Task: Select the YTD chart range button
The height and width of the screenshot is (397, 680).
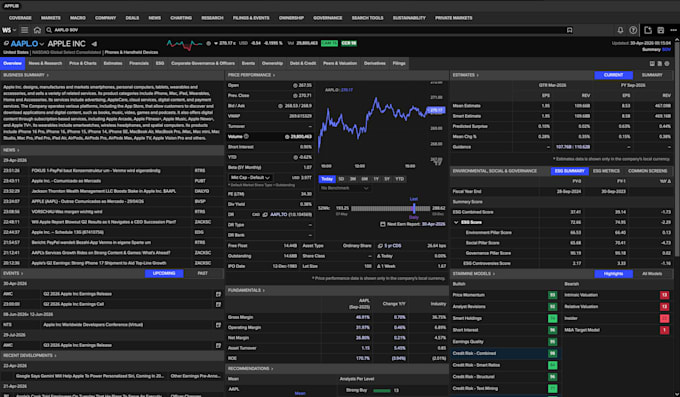Action: (x=399, y=179)
